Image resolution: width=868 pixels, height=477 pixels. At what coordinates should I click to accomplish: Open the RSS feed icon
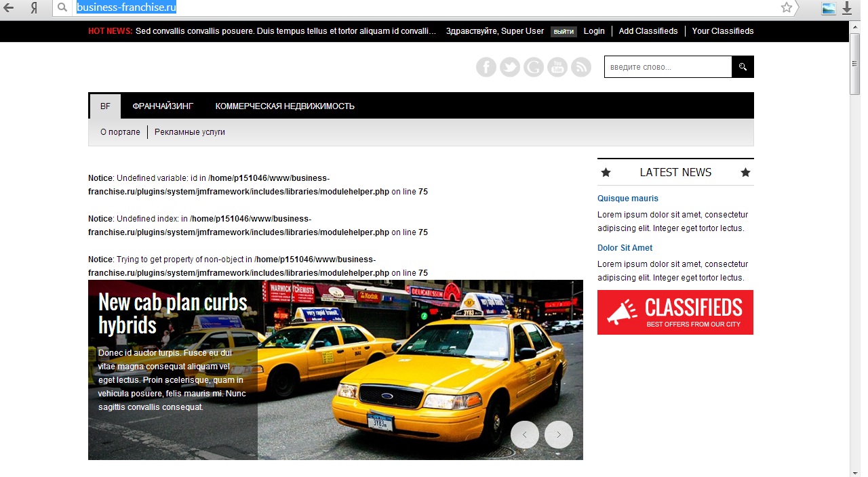pyautogui.click(x=581, y=67)
